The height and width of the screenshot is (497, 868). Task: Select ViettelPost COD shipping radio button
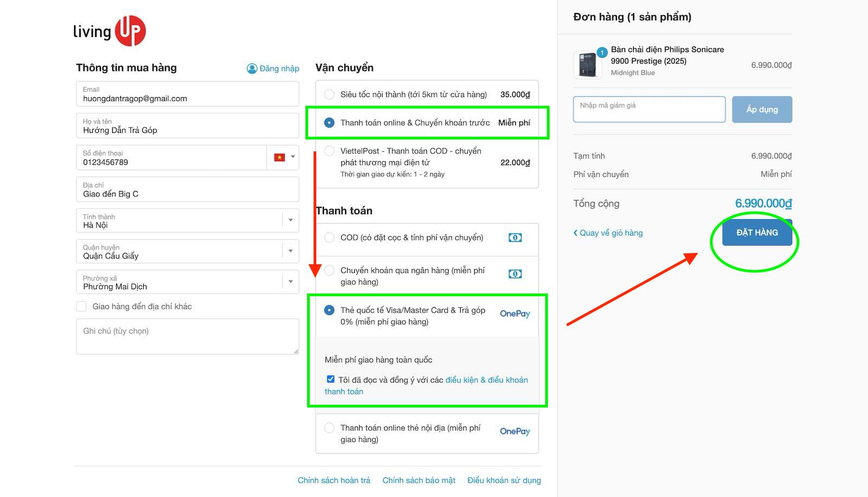click(x=329, y=151)
